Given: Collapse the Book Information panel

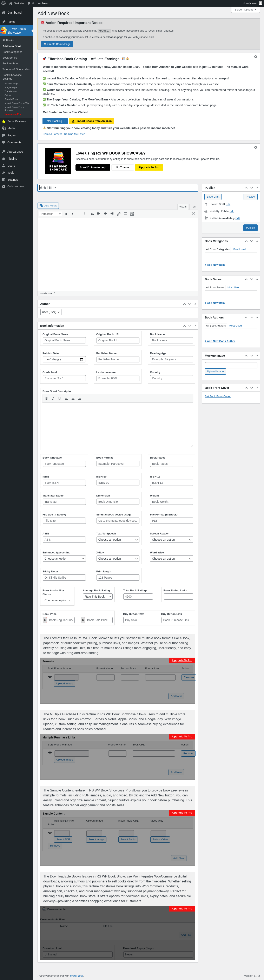Looking at the screenshot, I should (195, 326).
